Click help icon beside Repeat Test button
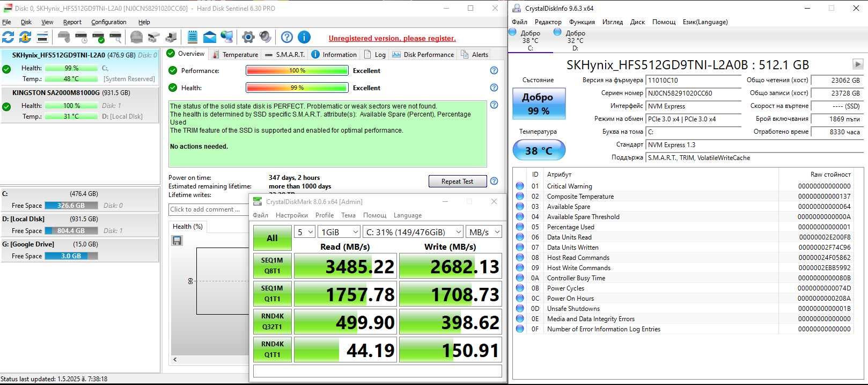The height and width of the screenshot is (385, 868). (x=494, y=181)
